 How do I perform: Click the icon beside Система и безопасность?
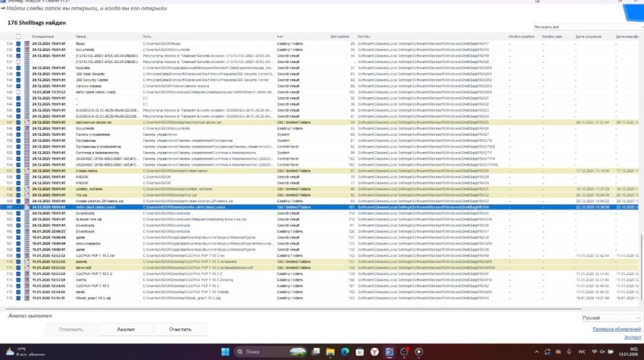click(26, 153)
